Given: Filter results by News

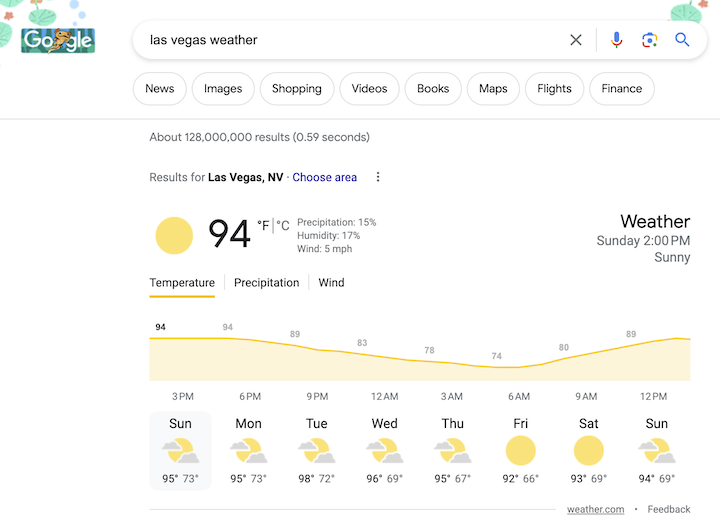Looking at the screenshot, I should (x=160, y=89).
